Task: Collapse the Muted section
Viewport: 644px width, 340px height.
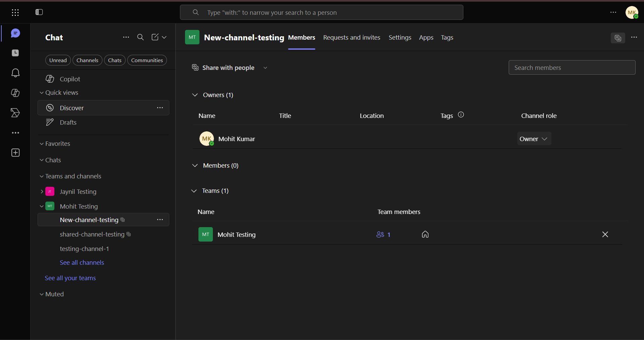Action: coord(42,294)
